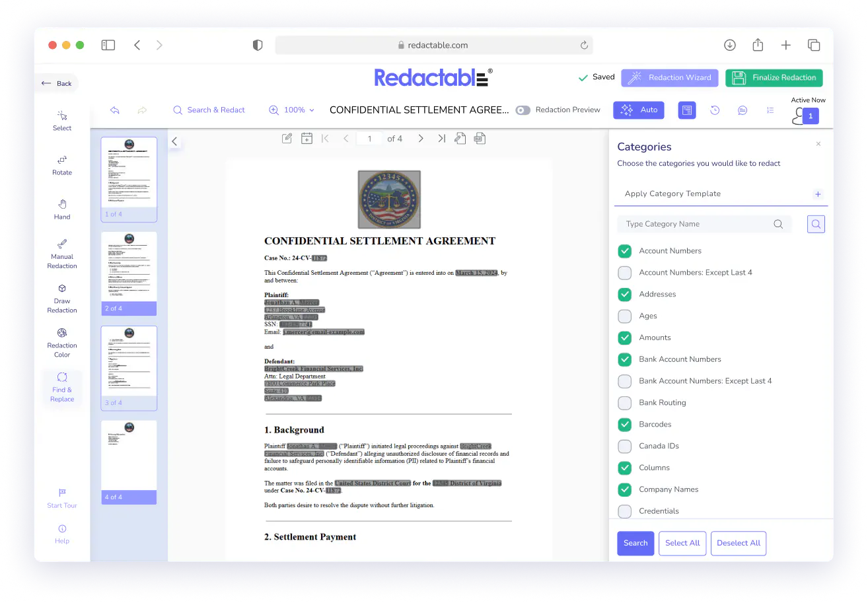Activate the Hand pan tool
868x603 pixels.
click(62, 209)
